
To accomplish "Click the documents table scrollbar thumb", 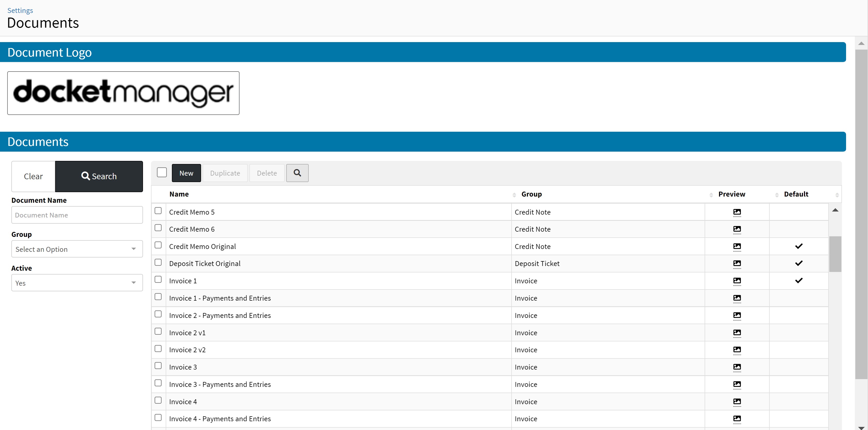I will pyautogui.click(x=835, y=254).
